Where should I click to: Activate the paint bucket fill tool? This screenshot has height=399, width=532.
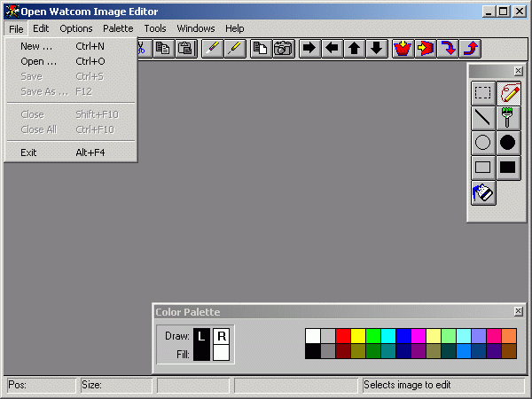[483, 192]
